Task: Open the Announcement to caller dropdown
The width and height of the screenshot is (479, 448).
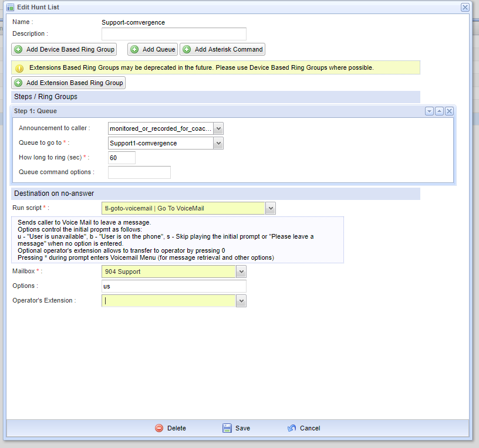Action: tap(218, 128)
